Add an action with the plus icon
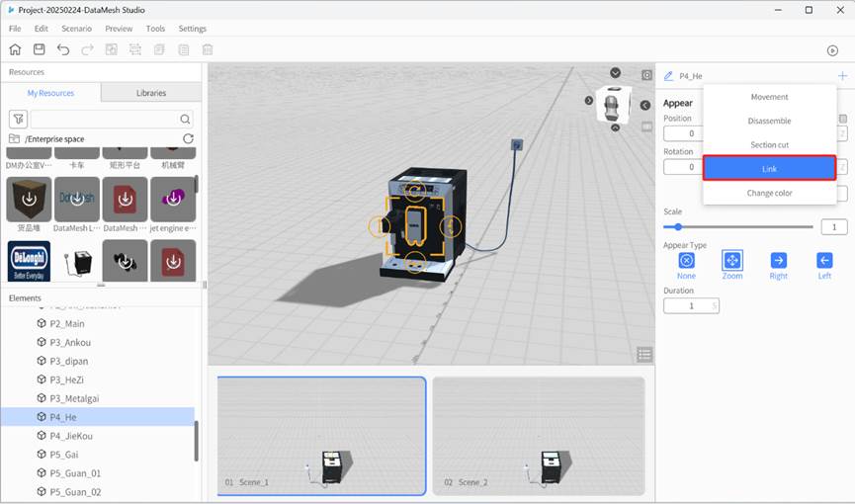Image resolution: width=855 pixels, height=504 pixels. [x=842, y=76]
